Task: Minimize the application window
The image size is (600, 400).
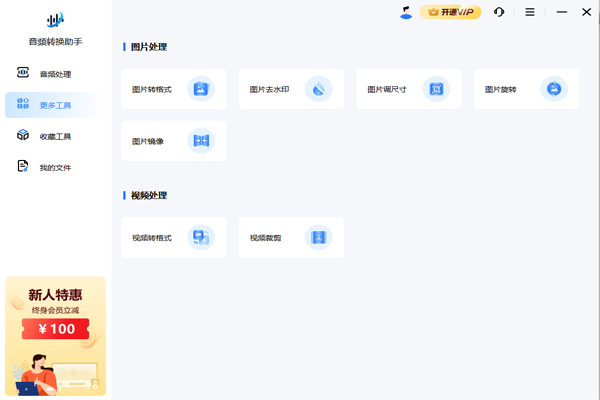Action: coord(560,12)
